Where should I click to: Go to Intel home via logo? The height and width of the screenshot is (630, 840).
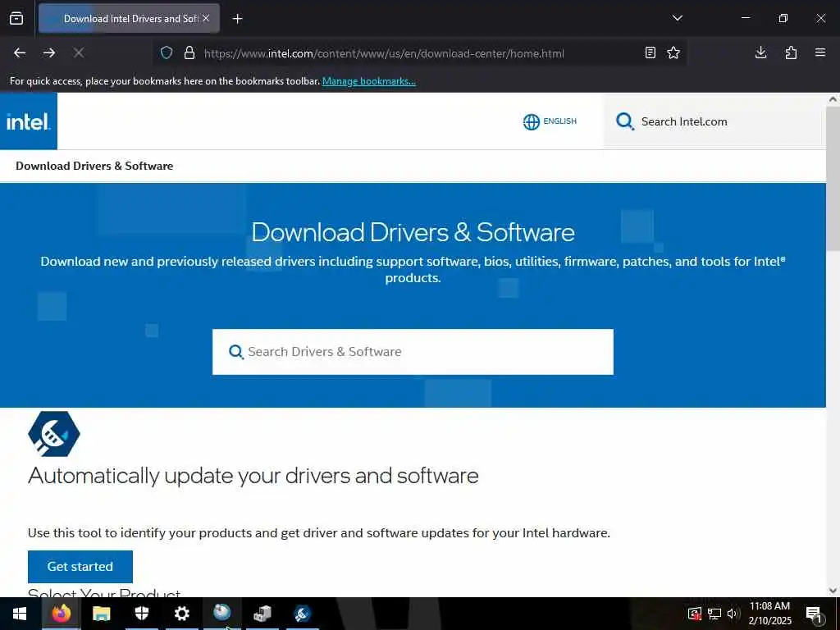(x=29, y=121)
